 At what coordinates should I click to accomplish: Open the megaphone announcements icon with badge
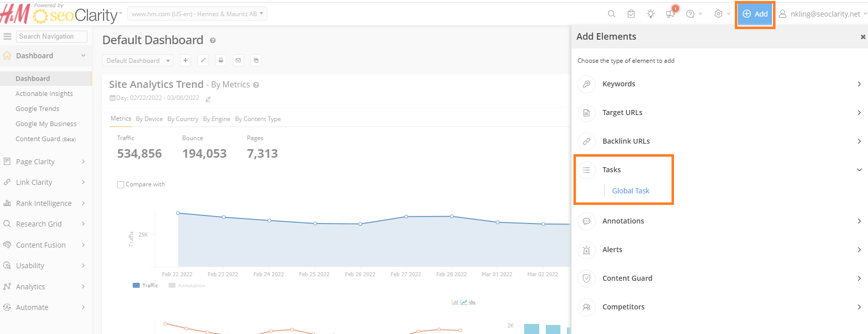[x=670, y=14]
